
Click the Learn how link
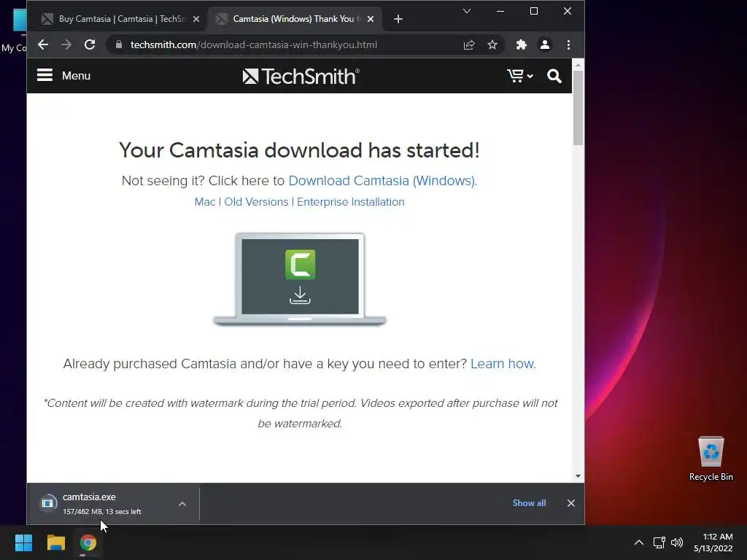[x=503, y=364]
